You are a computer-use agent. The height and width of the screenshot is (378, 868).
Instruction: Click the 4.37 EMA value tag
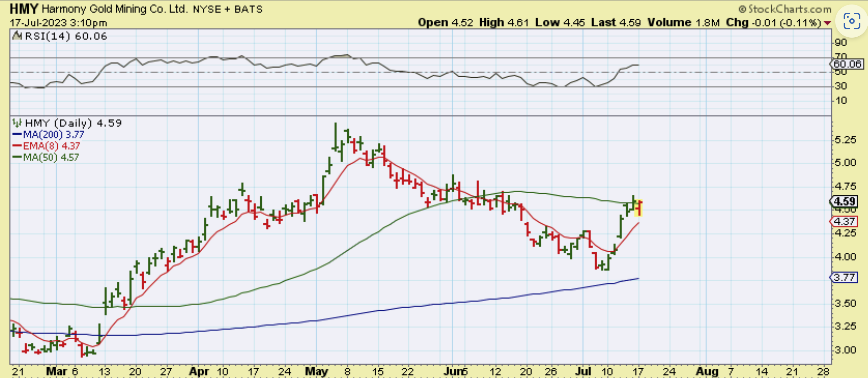pyautogui.click(x=844, y=221)
